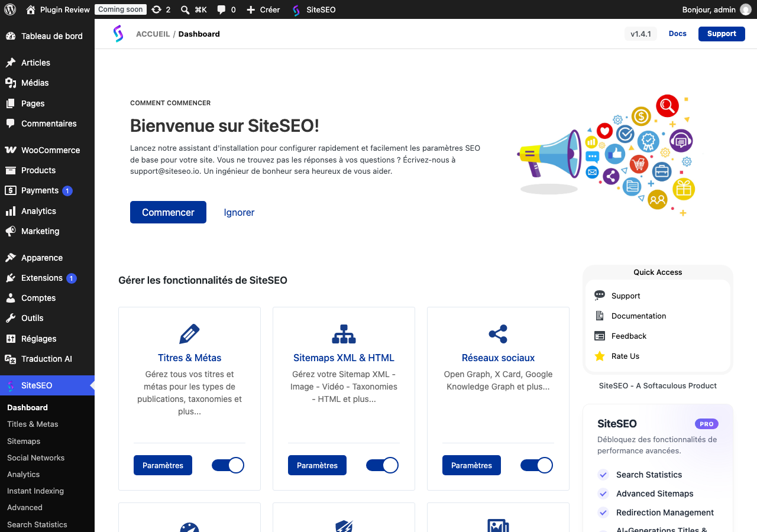Screen dimensions: 757x532
Task: Click the Analytics bar chart icon in sidebar
Action: pyautogui.click(x=11, y=211)
